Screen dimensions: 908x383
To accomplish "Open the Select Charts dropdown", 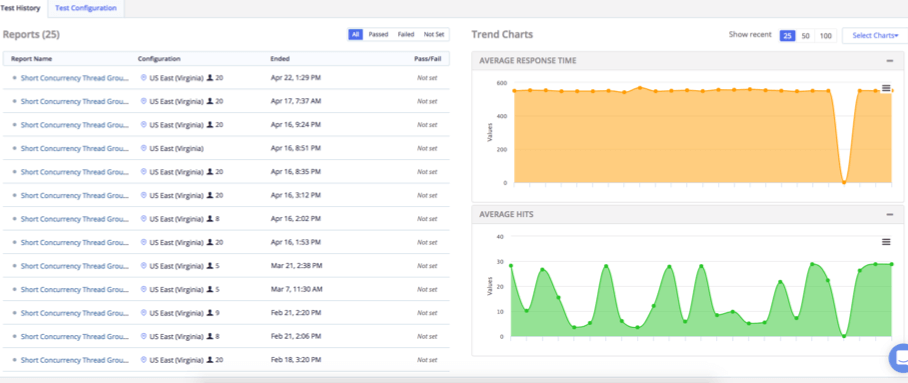I will pos(875,36).
